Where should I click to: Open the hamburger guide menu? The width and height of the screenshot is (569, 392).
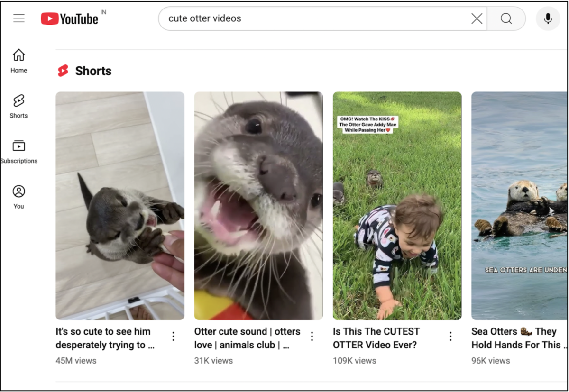coord(19,18)
